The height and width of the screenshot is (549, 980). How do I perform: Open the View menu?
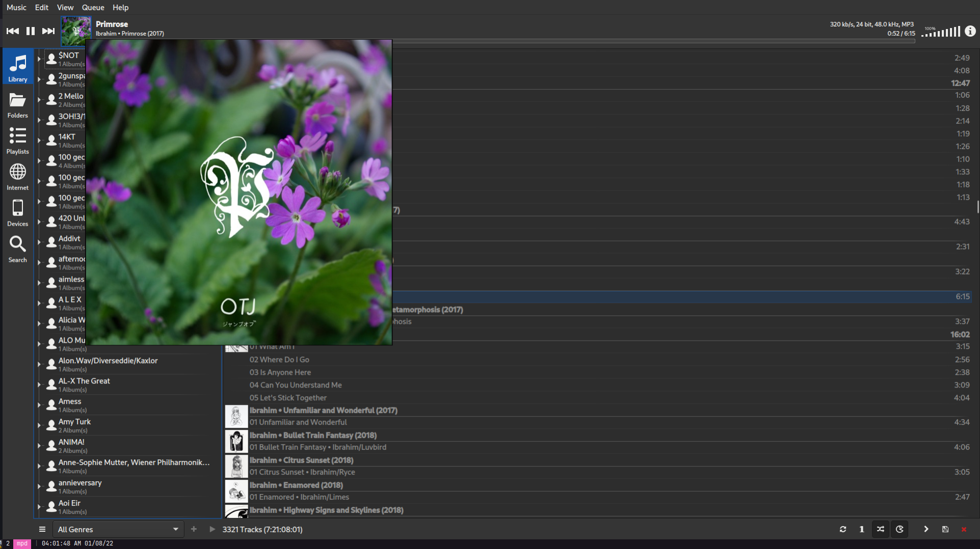tap(65, 8)
